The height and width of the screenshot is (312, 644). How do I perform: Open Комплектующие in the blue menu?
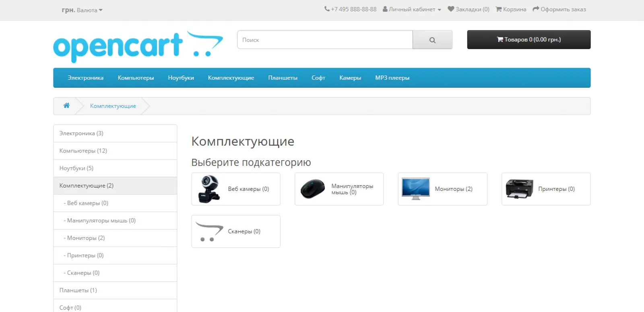[231, 78]
